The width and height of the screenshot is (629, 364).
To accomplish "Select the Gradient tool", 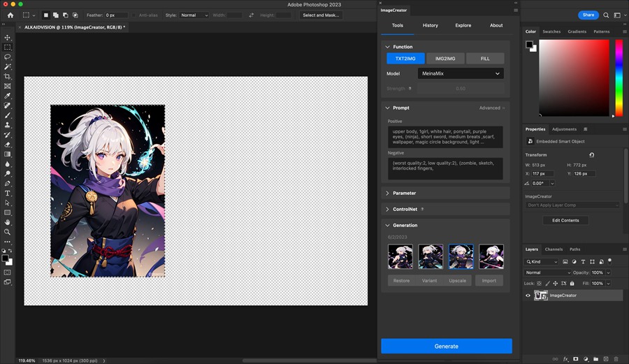I will click(x=7, y=154).
